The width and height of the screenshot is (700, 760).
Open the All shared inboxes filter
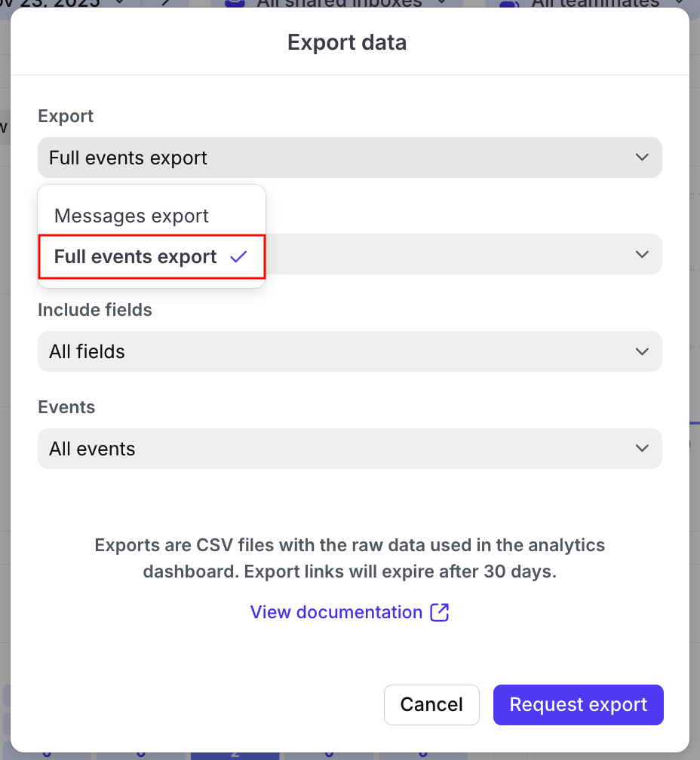[x=339, y=4]
